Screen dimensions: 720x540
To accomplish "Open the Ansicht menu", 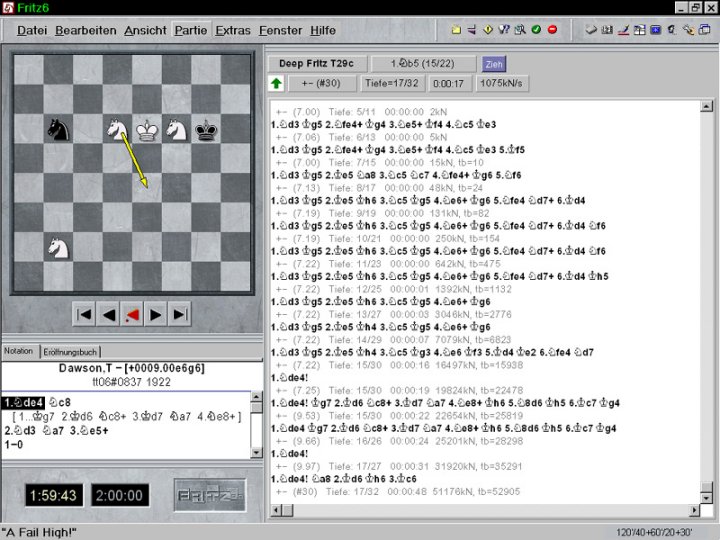I will [145, 30].
